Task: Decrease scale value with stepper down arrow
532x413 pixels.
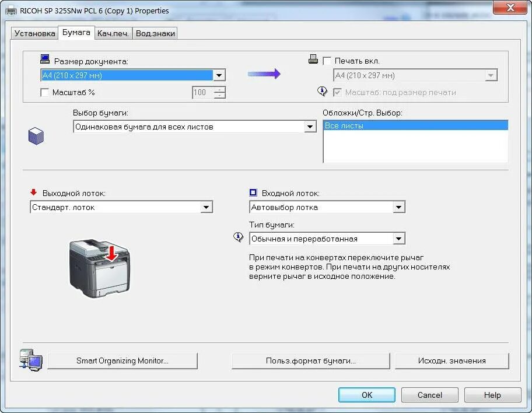Action: tap(220, 95)
